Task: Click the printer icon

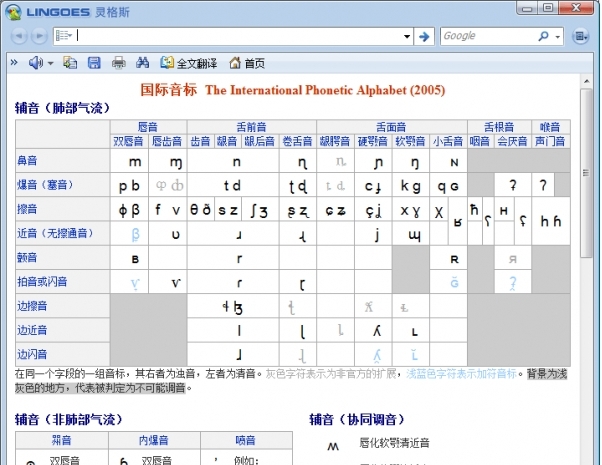Action: tap(118, 63)
